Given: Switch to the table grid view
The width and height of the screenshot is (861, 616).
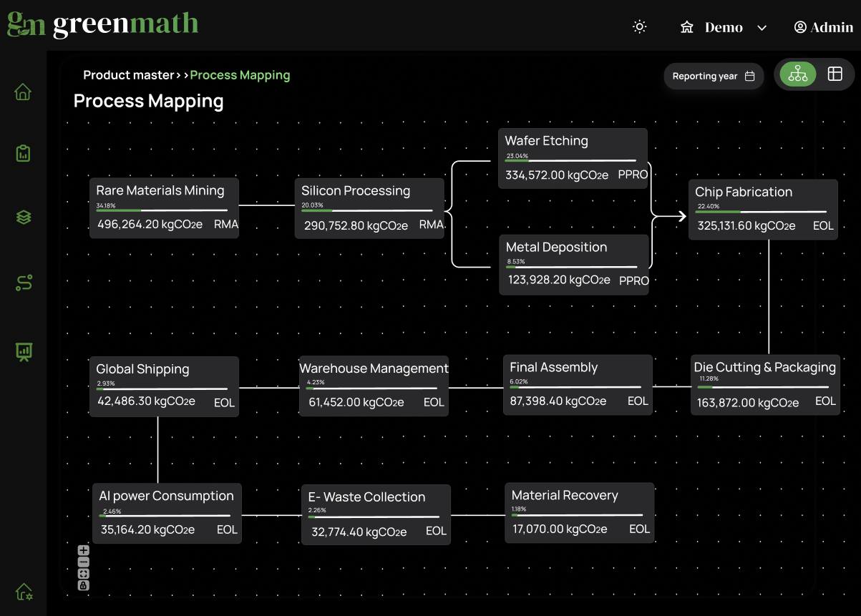Looking at the screenshot, I should coord(835,74).
